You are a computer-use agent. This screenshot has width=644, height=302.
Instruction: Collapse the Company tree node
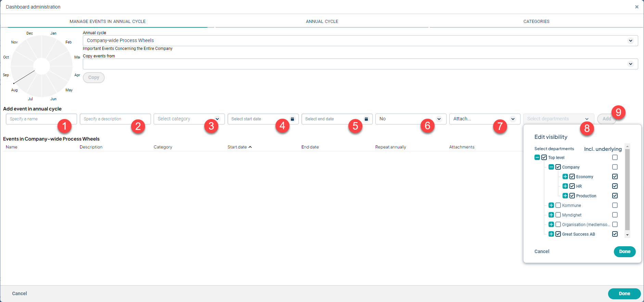tap(551, 167)
